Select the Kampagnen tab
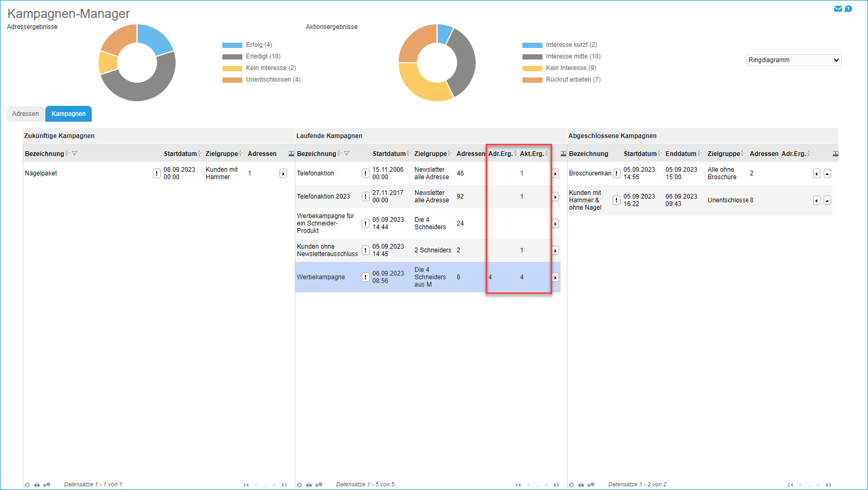 69,114
